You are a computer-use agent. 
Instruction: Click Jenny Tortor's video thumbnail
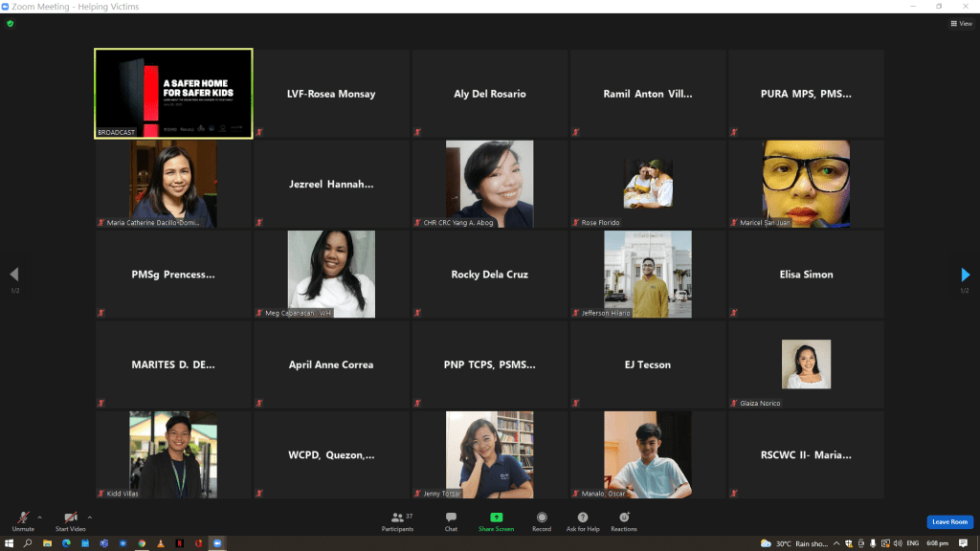coord(489,454)
